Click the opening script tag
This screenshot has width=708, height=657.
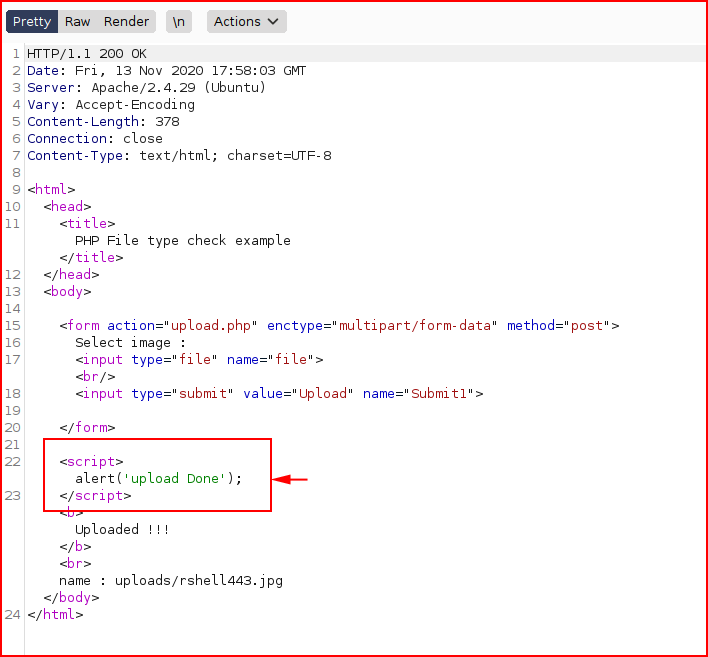[91, 462]
